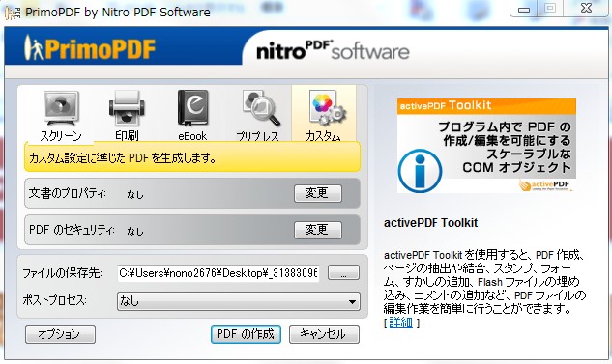Choose the 印刷 (Print) profile icon

(127, 115)
